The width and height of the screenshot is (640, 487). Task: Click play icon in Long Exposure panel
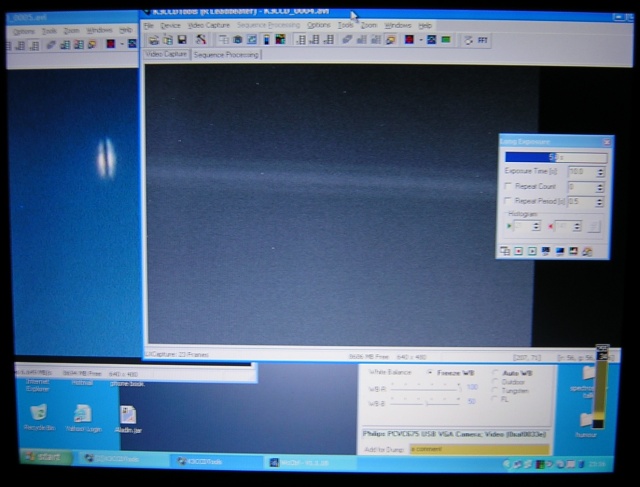532,251
